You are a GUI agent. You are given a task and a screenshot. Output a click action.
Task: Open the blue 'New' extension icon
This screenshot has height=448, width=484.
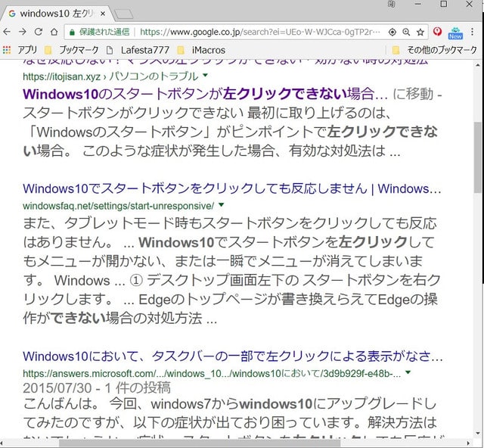click(455, 33)
